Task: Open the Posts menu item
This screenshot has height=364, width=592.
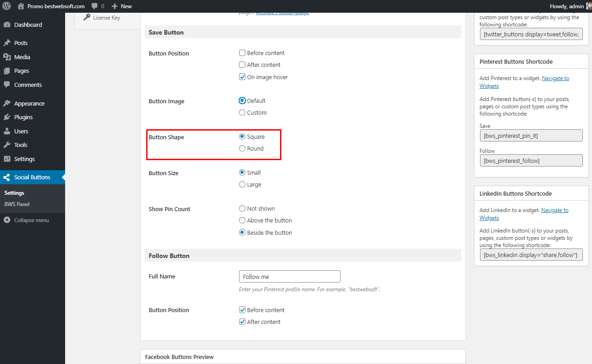Action: tap(32, 43)
